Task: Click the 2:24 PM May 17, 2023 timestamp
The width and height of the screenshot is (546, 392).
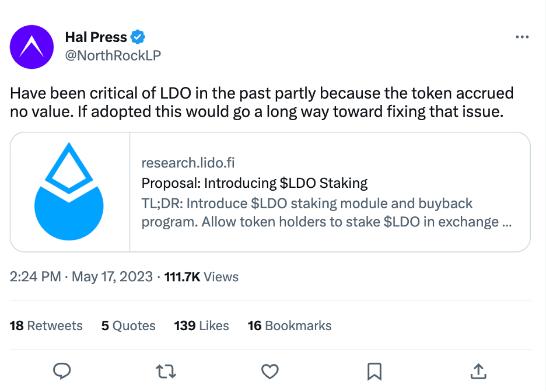Action: 81,276
